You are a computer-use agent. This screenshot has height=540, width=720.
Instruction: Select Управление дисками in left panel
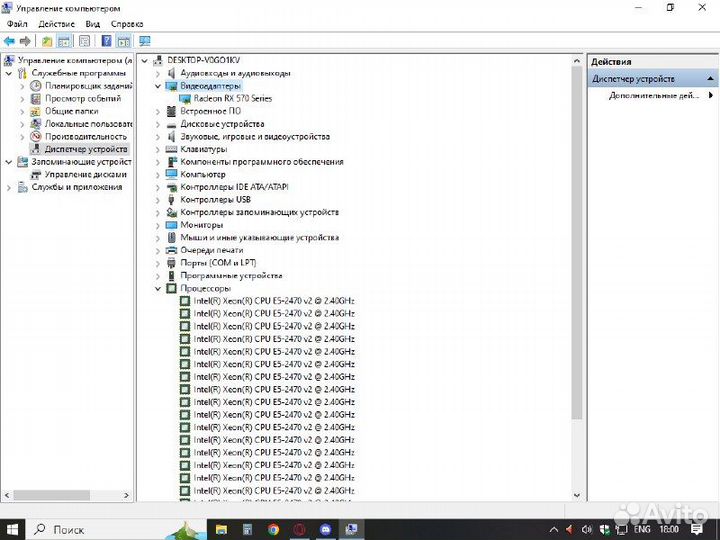pos(85,174)
